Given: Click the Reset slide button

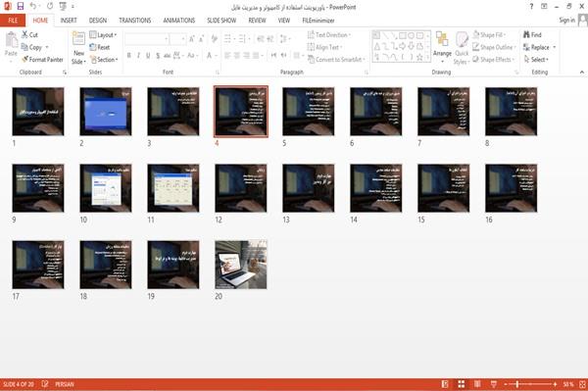Looking at the screenshot, I should pos(100,47).
